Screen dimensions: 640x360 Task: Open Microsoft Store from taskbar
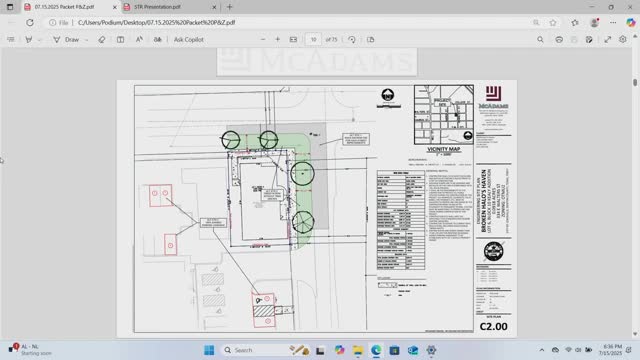coord(394,350)
